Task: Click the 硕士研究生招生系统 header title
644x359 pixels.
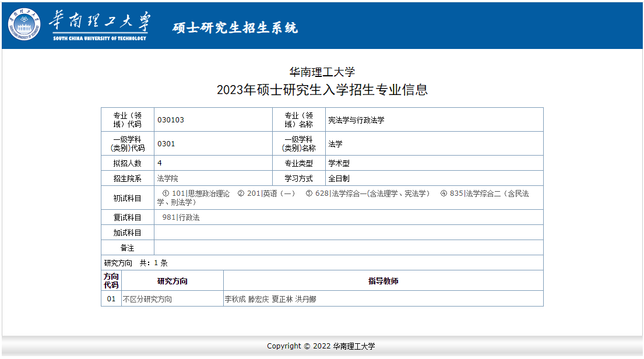Action: [x=235, y=27]
